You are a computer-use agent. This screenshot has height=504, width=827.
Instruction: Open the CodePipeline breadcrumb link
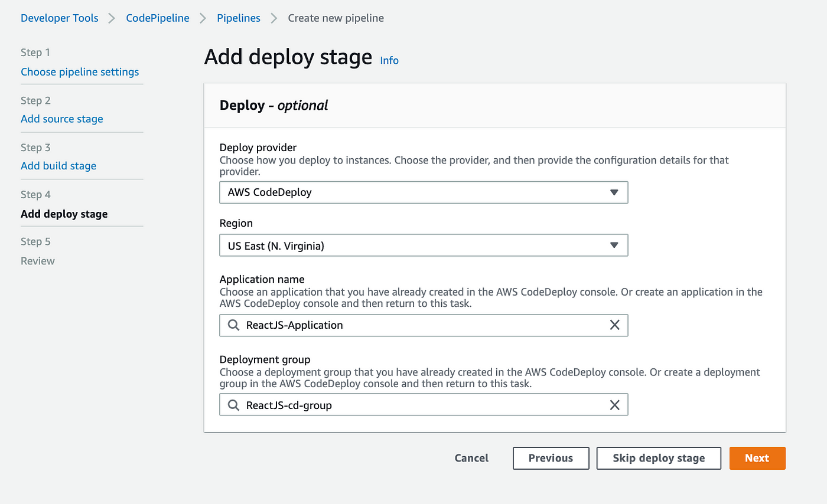tap(158, 18)
